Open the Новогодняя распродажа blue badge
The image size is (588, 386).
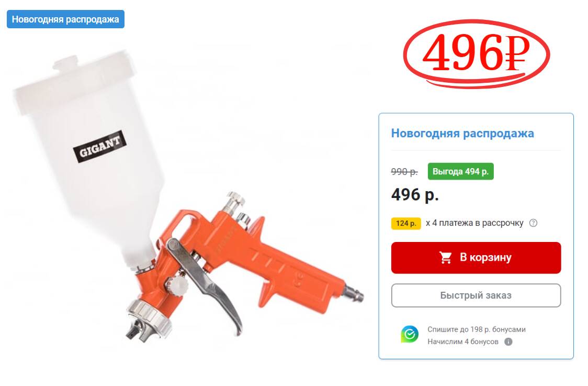(x=65, y=19)
